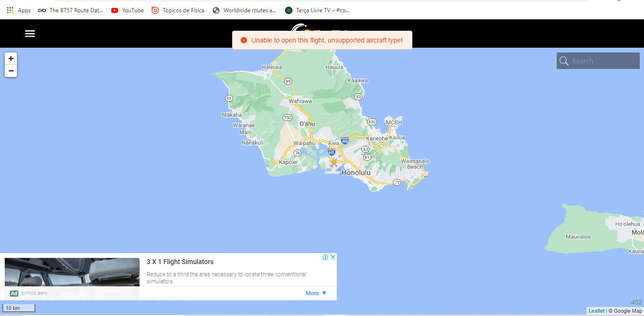Open the hamburger menu
Image resolution: width=644 pixels, height=316 pixels.
[30, 34]
